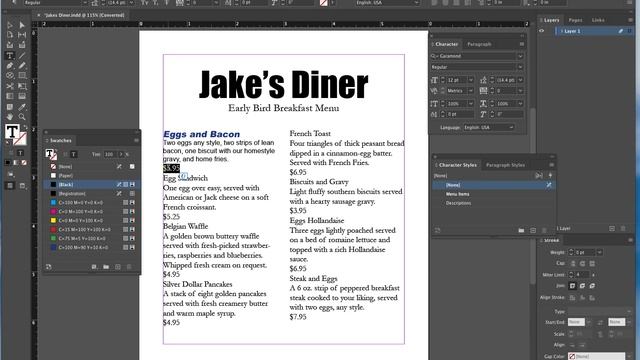640x360 pixels.
Task: Select the Page tool
Action: click(10, 35)
